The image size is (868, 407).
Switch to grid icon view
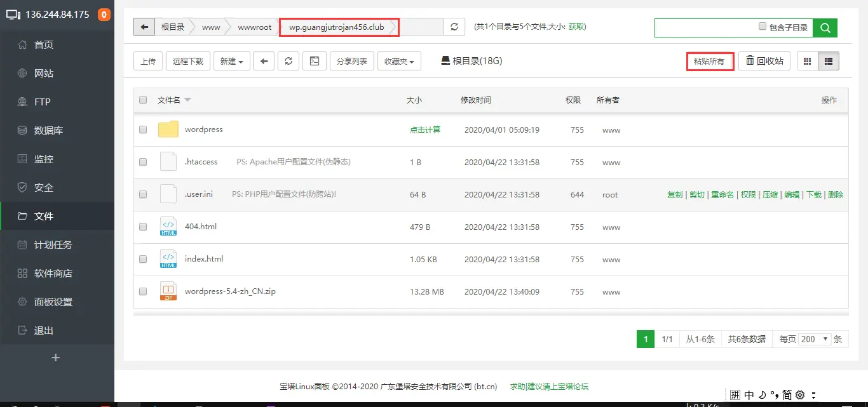pyautogui.click(x=808, y=61)
